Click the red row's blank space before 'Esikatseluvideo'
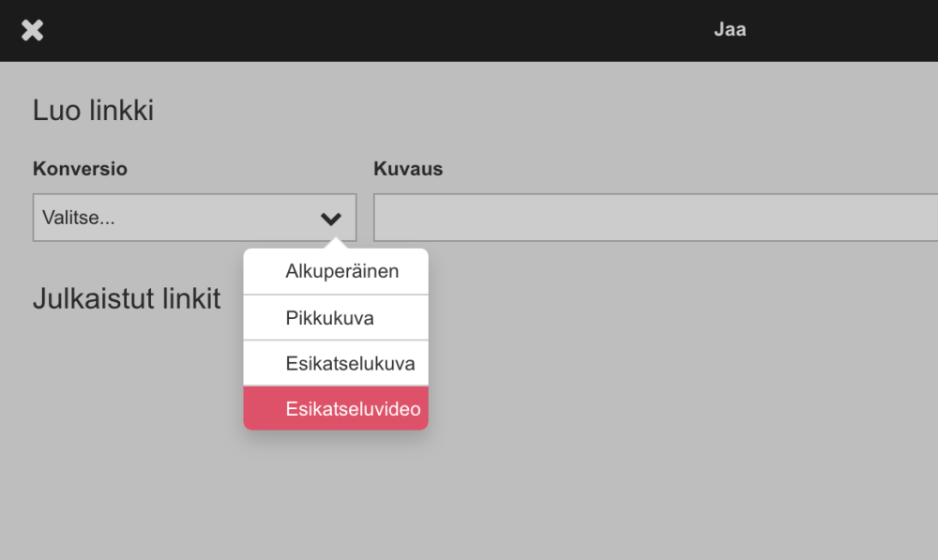 [264, 409]
